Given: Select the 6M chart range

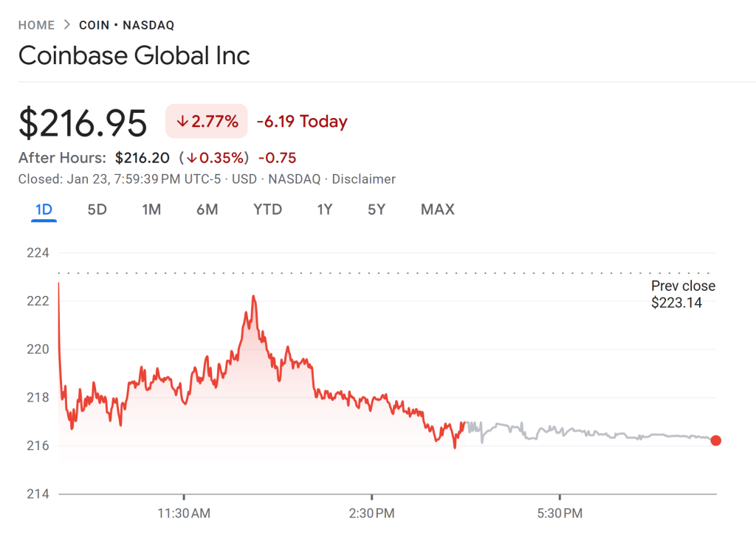Looking at the screenshot, I should (x=207, y=210).
